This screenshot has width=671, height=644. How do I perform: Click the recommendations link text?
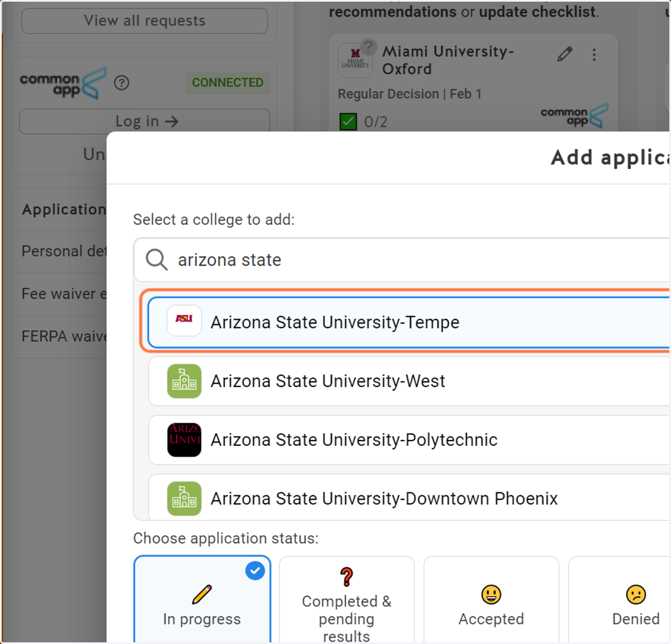(x=393, y=12)
